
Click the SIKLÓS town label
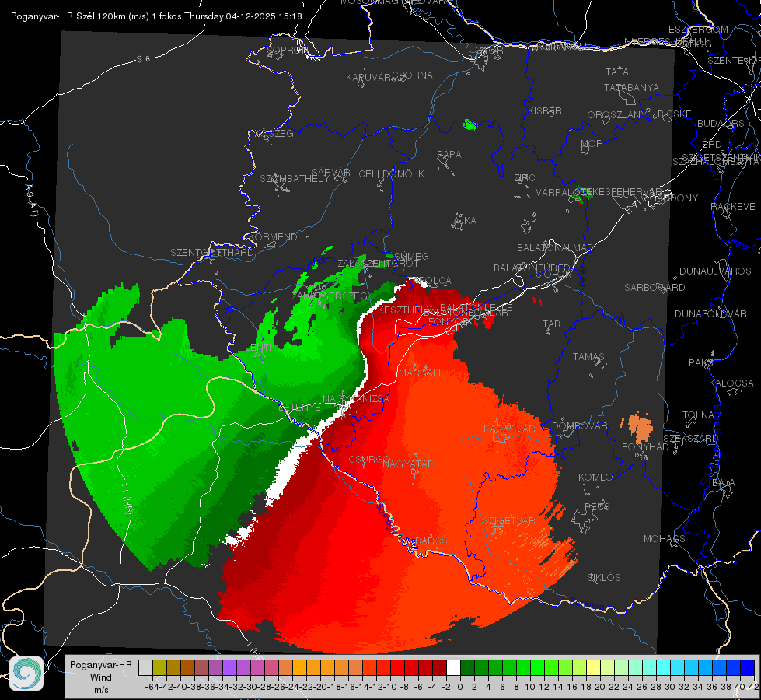point(604,578)
